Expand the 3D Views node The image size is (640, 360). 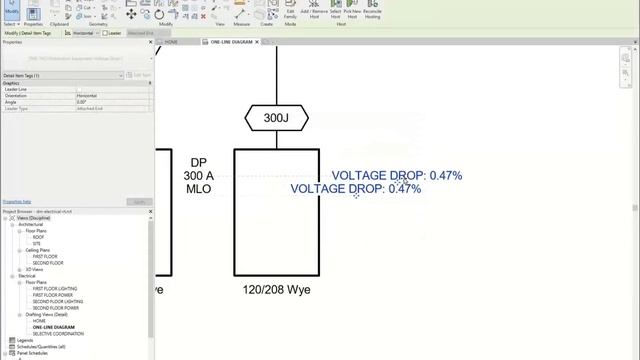click(20, 270)
